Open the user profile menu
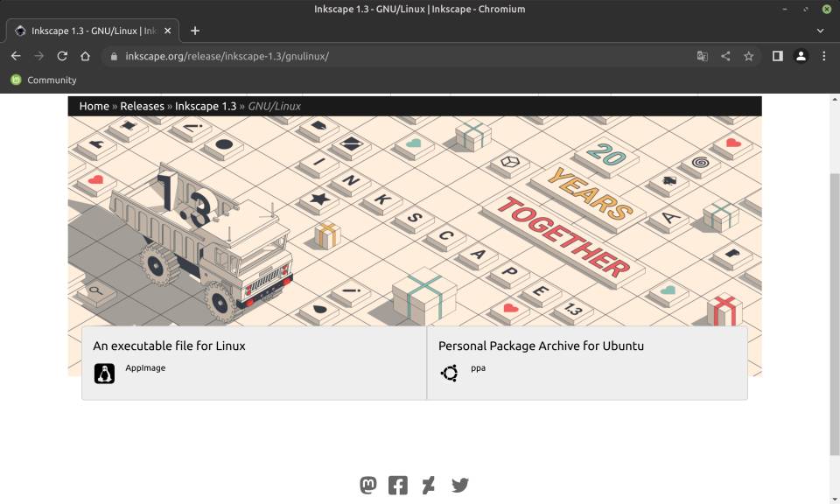The width and height of the screenshot is (840, 504). point(801,56)
